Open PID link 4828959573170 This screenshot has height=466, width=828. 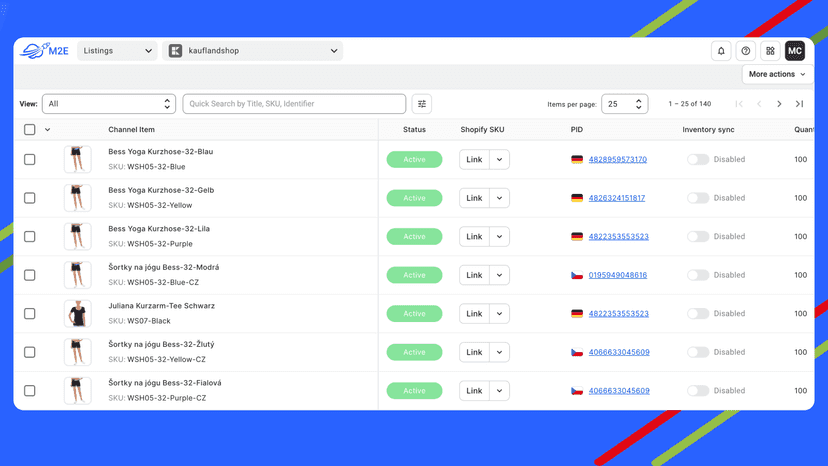click(x=618, y=160)
